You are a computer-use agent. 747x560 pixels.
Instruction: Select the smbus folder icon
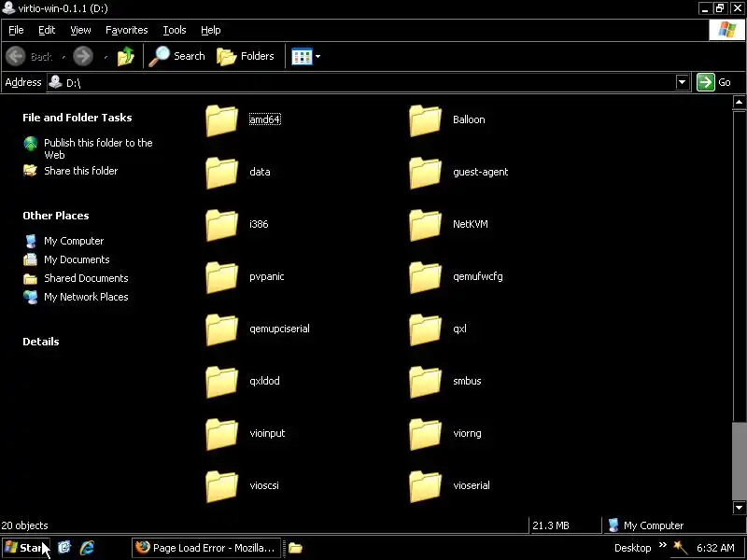tap(425, 383)
